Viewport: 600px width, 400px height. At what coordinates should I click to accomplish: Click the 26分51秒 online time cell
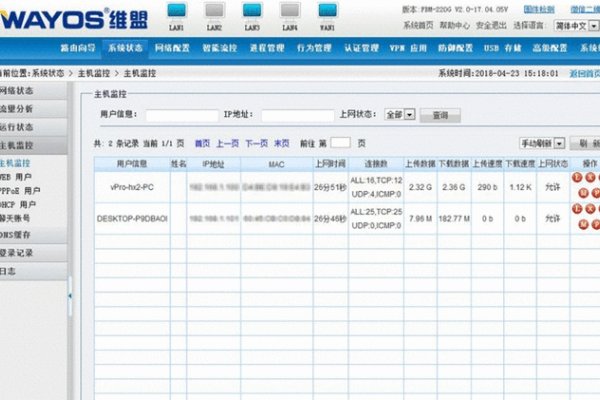pos(330,187)
